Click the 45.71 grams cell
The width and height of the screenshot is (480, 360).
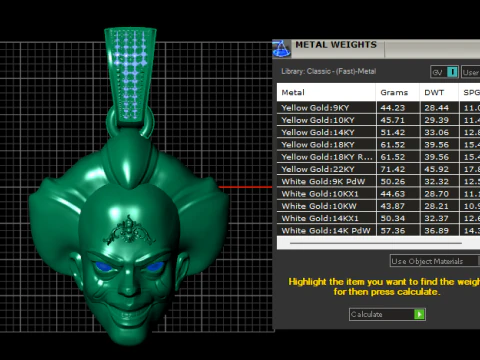(398, 120)
